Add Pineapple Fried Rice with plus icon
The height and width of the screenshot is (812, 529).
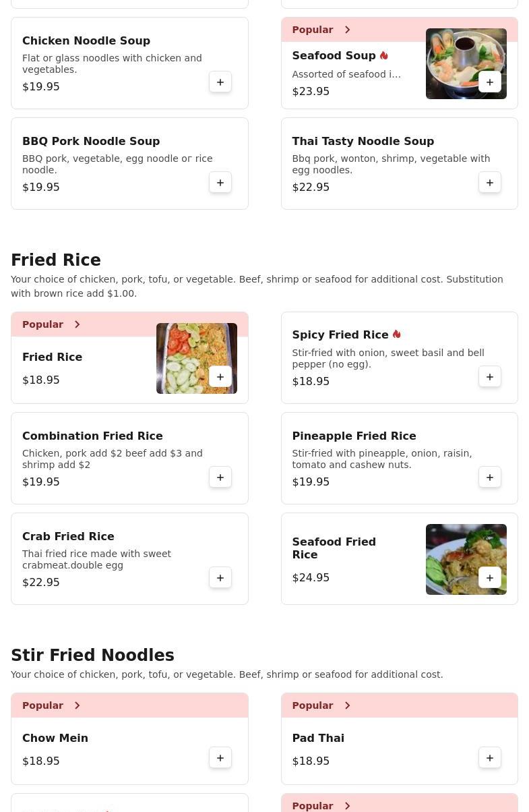point(490,477)
